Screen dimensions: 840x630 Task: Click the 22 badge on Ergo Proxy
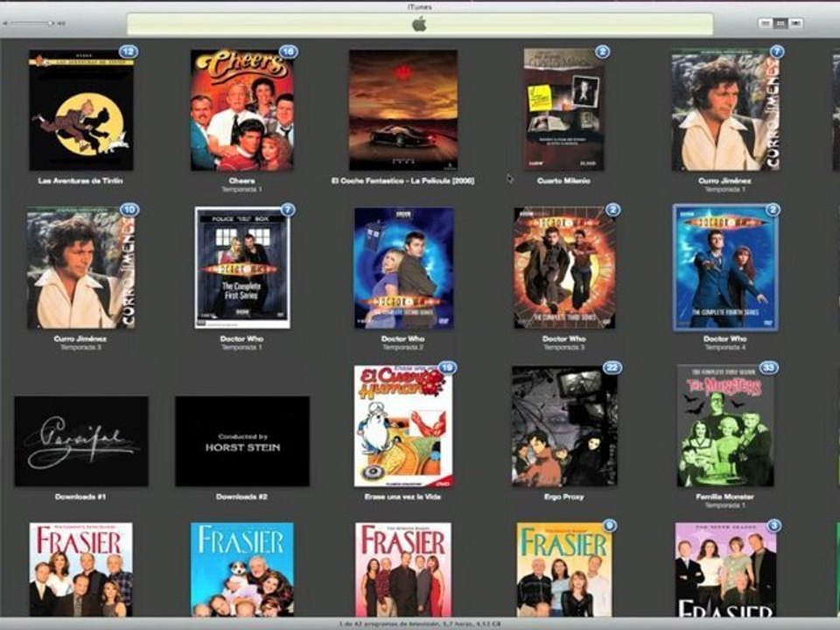[x=612, y=367]
